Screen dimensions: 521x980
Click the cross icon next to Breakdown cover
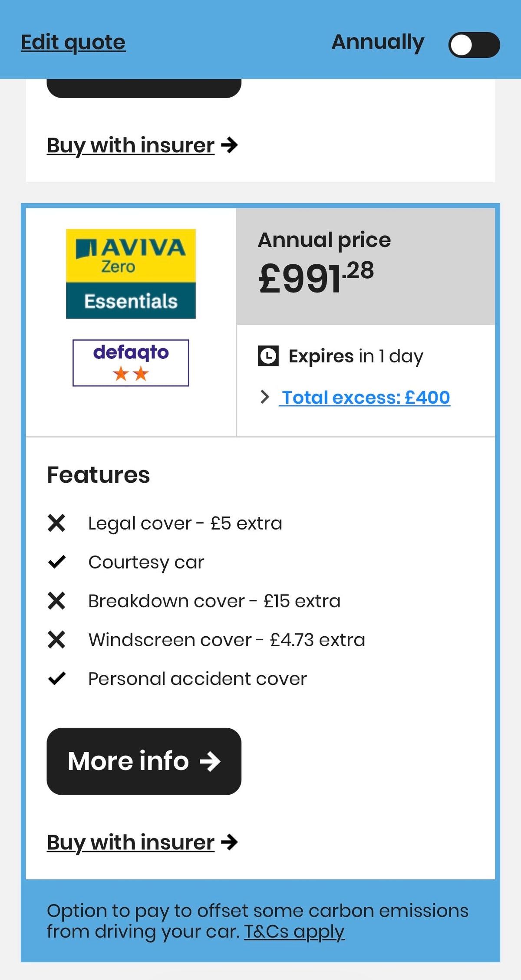click(56, 601)
